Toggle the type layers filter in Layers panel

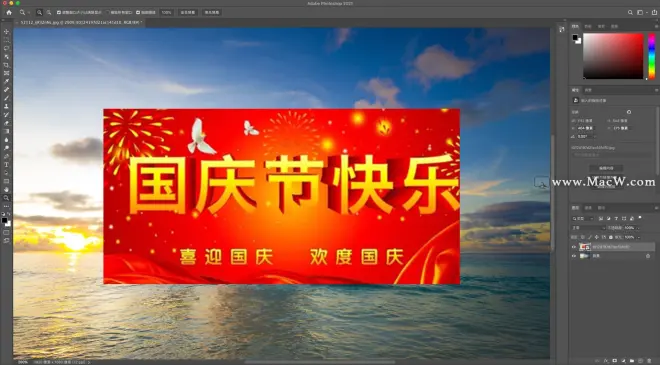[617, 218]
